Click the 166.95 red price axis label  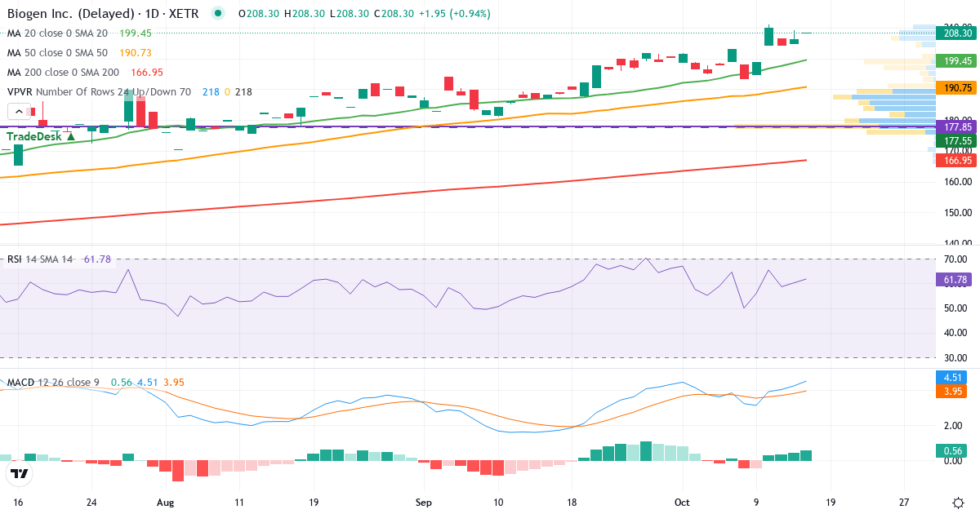pyautogui.click(x=957, y=160)
